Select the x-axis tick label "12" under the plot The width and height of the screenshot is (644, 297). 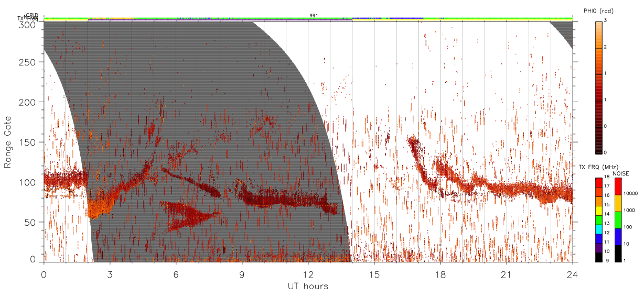(x=308, y=274)
